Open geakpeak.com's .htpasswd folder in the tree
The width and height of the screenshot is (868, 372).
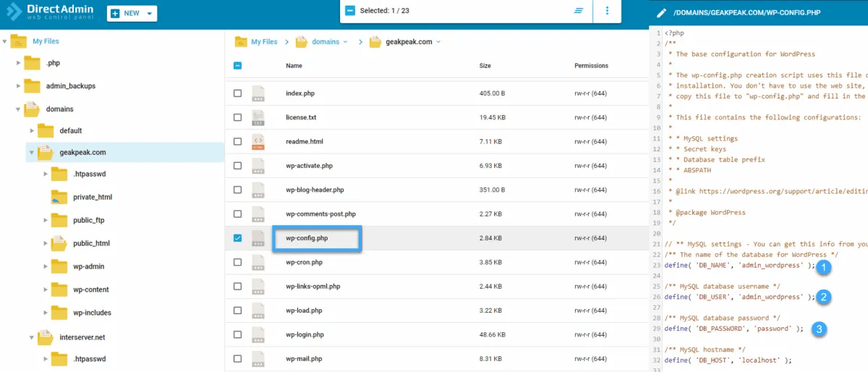point(89,174)
